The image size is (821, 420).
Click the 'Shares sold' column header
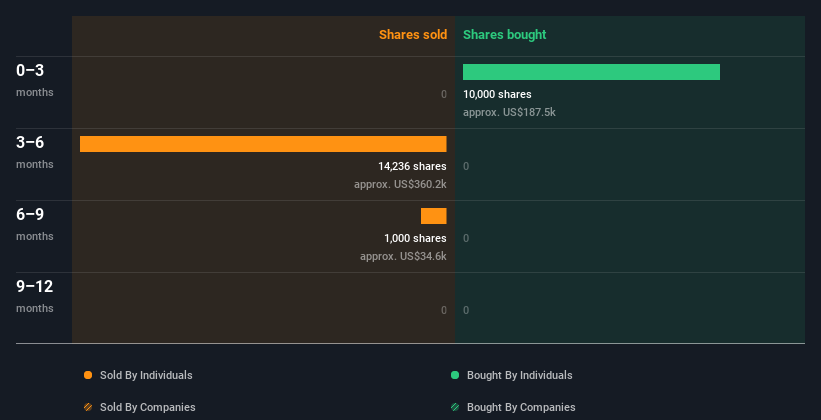[413, 35]
